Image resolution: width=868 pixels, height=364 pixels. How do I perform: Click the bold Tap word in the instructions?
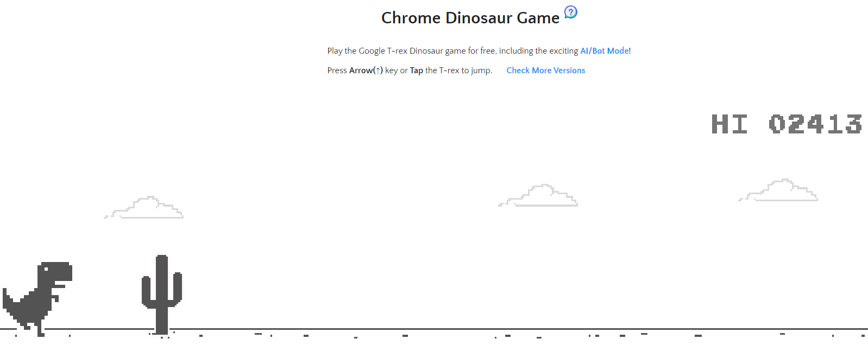click(x=416, y=70)
